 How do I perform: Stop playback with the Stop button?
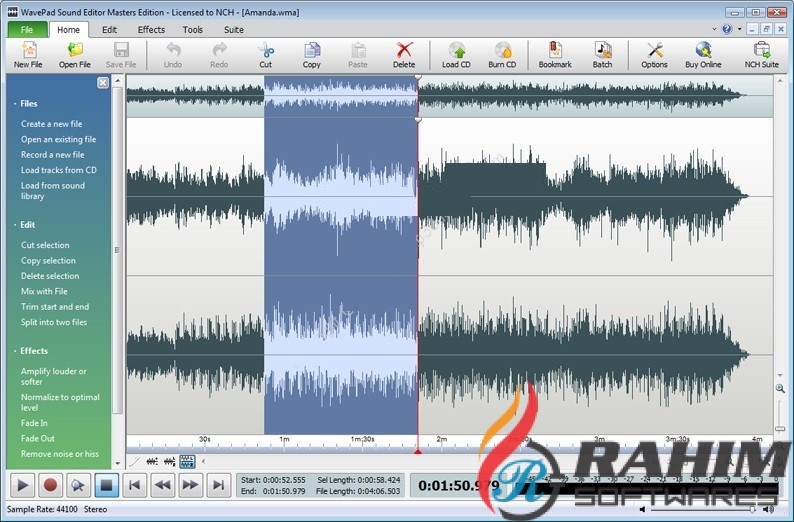click(106, 485)
